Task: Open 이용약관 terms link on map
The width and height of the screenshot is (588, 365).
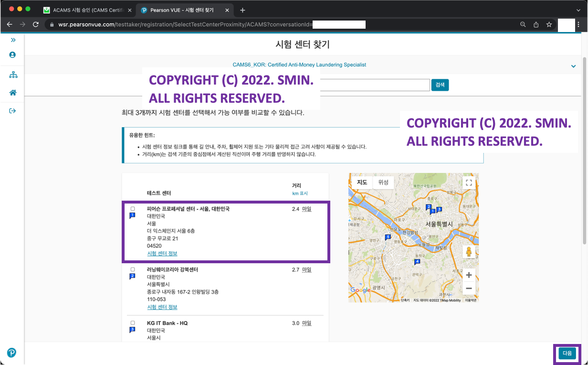Action: tap(471, 301)
